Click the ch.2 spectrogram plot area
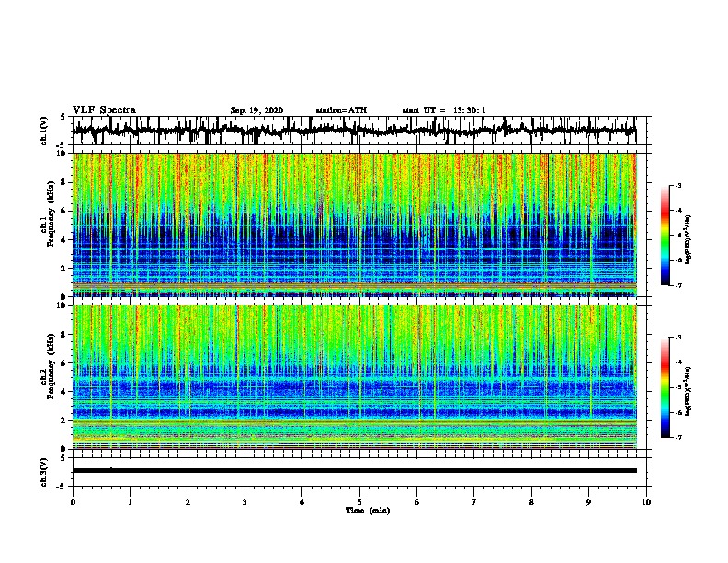Screen dimensions: 728x563 [x=355, y=377]
